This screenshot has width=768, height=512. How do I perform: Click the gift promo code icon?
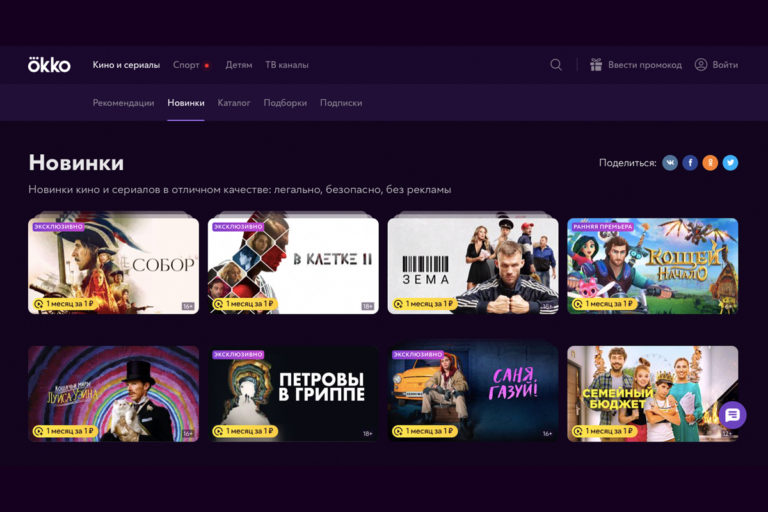[596, 65]
